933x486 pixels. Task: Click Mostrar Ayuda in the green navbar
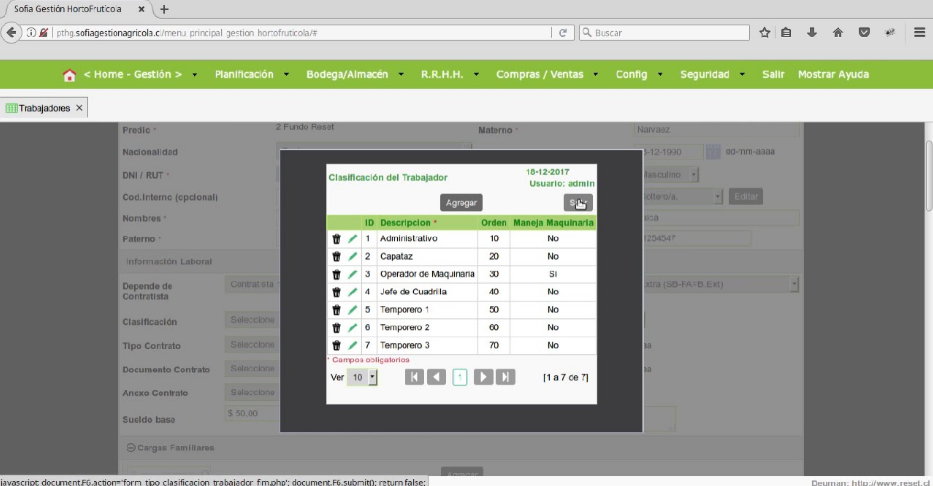point(833,74)
